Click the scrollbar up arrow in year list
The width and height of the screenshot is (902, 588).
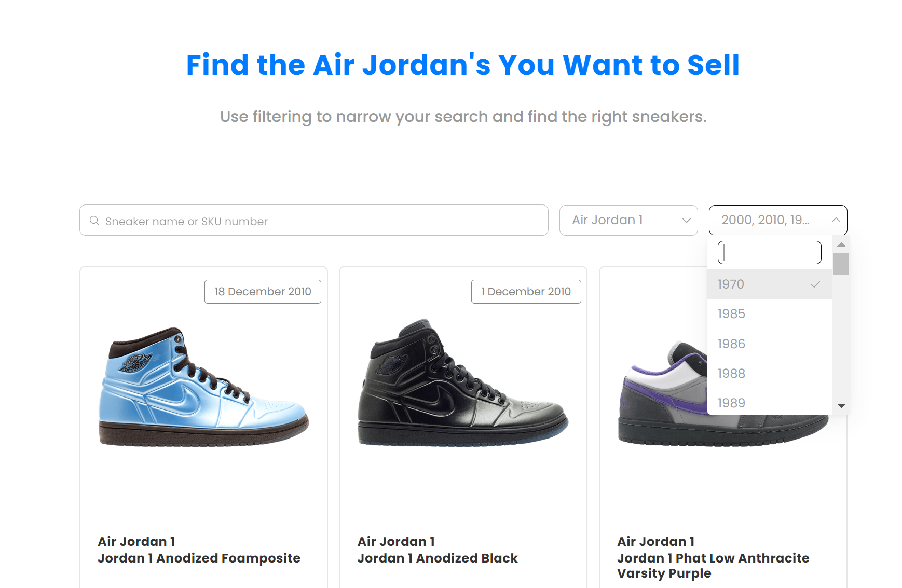coord(841,244)
